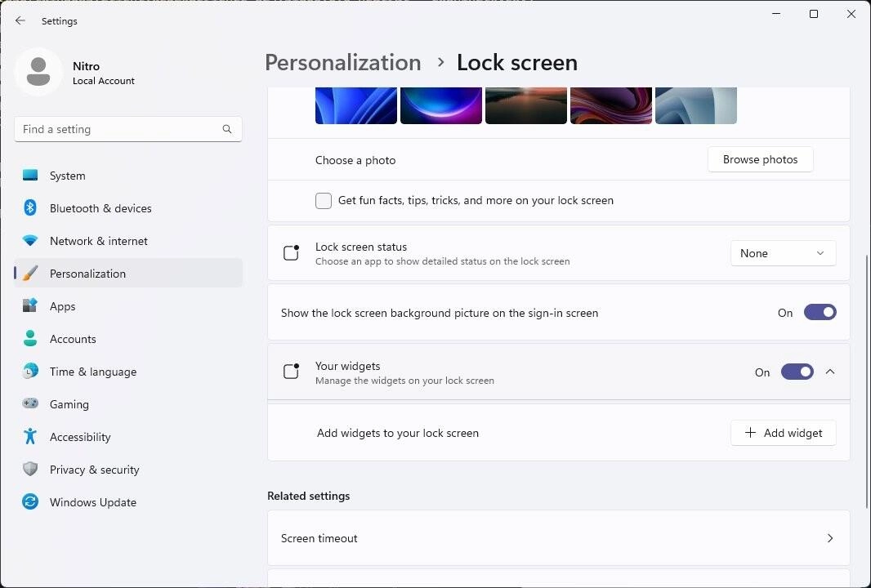Viewport: 871px width, 588px height.
Task: Open System settings in the sidebar
Action: click(67, 176)
